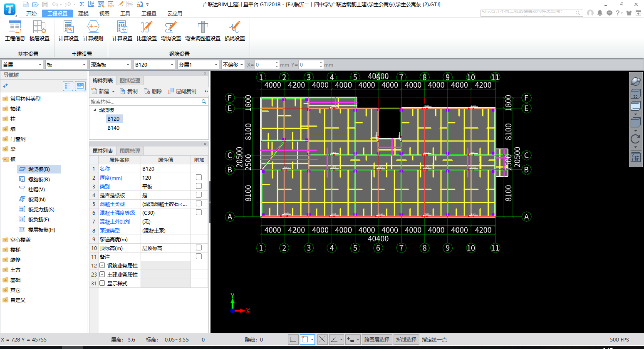
Task: Click 层间复制 button
Action: click(x=182, y=91)
